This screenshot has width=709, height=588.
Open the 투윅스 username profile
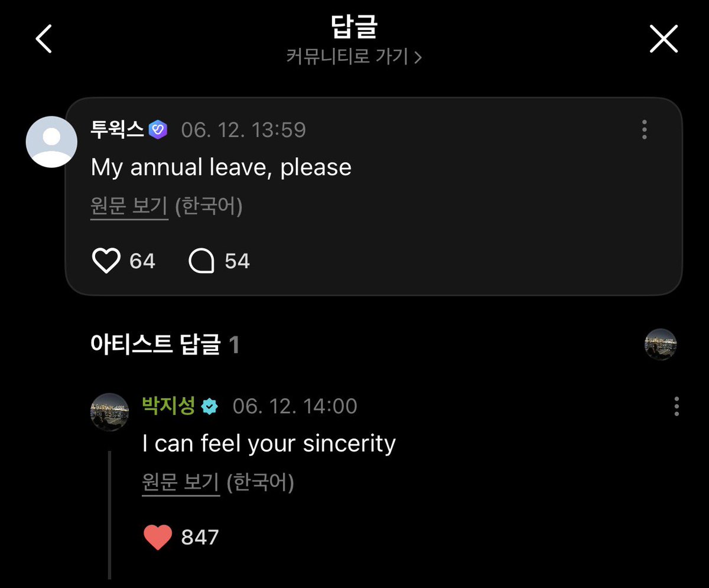tap(117, 129)
